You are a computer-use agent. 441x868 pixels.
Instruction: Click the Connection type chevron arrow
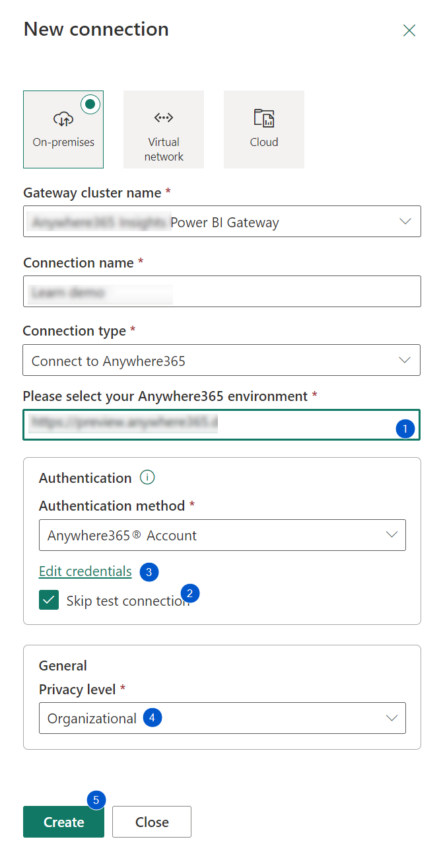click(x=405, y=360)
